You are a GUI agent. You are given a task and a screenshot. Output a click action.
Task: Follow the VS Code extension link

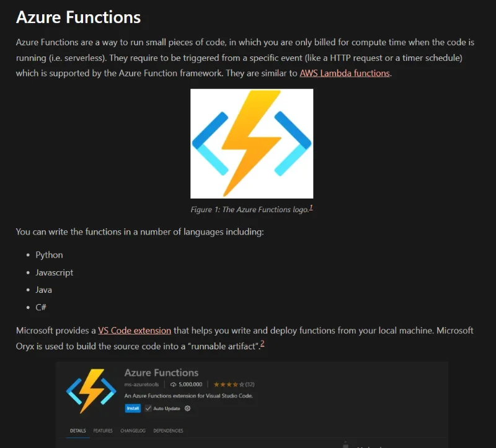(x=135, y=331)
